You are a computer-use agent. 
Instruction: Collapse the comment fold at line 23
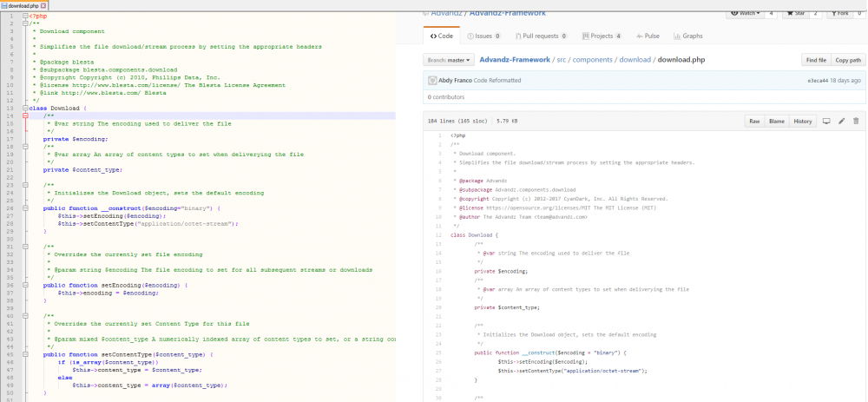25,185
